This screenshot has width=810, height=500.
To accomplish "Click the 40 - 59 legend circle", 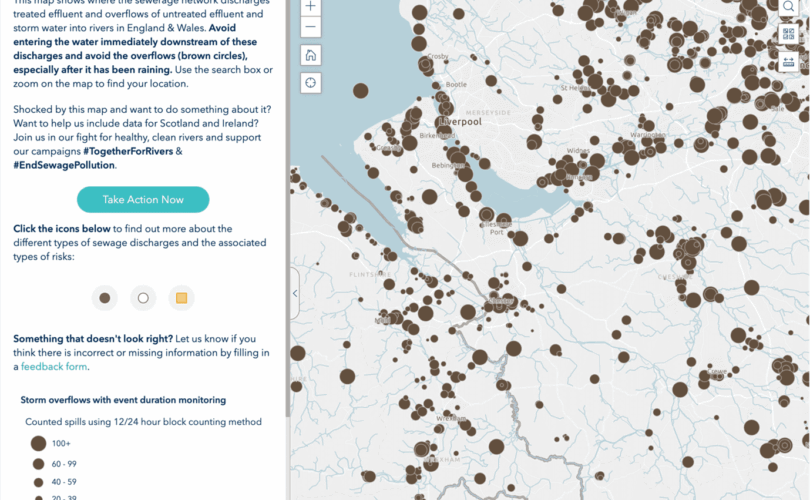I will click(38, 482).
